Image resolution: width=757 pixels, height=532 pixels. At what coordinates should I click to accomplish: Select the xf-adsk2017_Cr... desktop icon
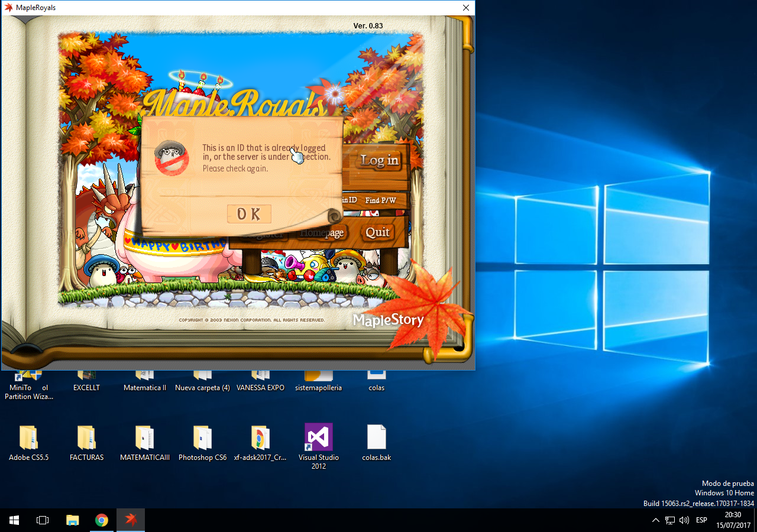point(260,443)
